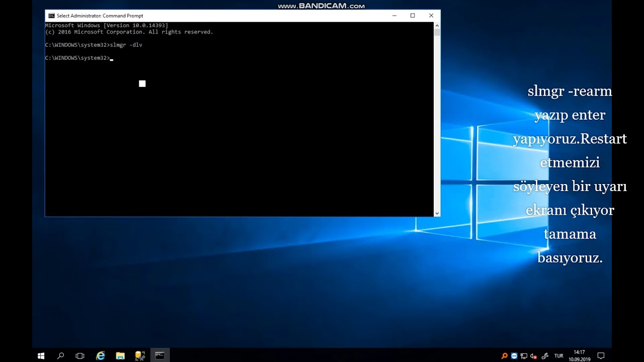644x362 pixels.
Task: Select Command Prompt taskbar button
Action: (159, 355)
